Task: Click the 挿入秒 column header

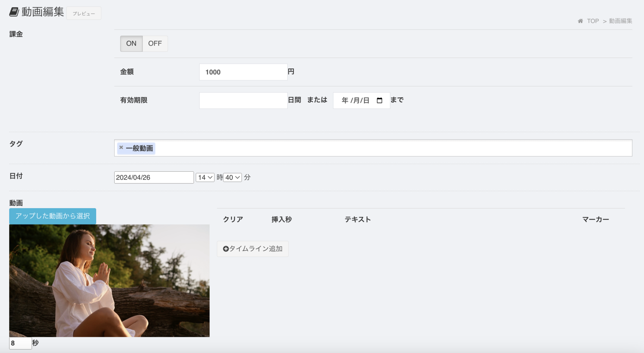Action: [282, 219]
